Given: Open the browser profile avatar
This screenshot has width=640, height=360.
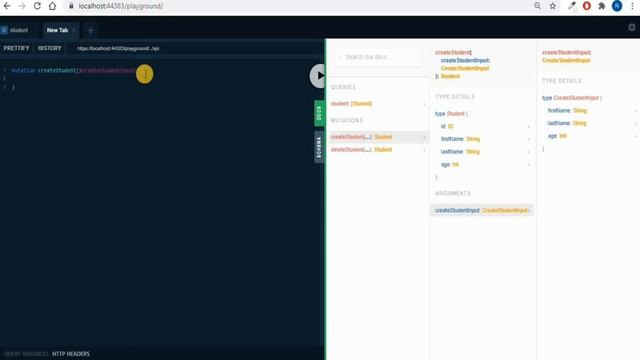Looking at the screenshot, I should point(617,6).
